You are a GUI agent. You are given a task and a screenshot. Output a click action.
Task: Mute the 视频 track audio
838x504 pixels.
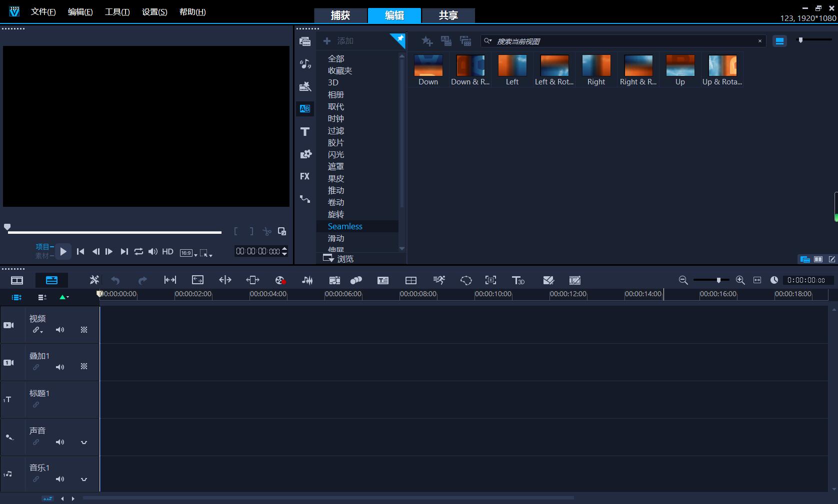(60, 330)
